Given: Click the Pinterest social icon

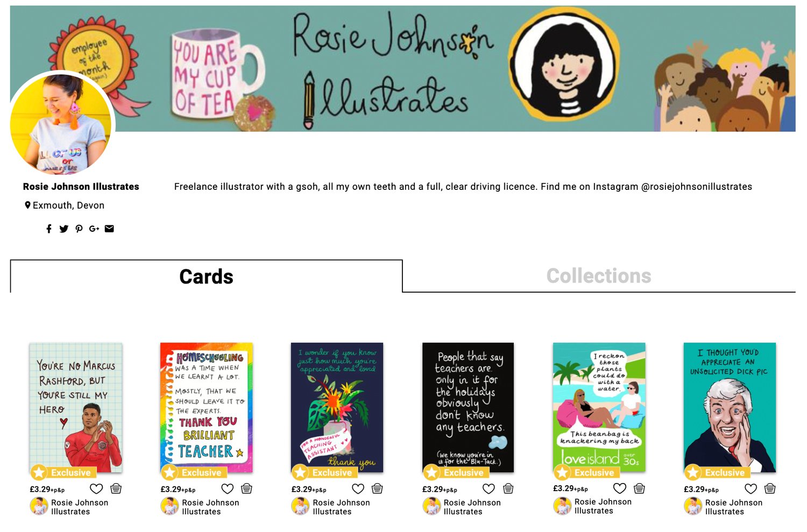Looking at the screenshot, I should tap(79, 229).
